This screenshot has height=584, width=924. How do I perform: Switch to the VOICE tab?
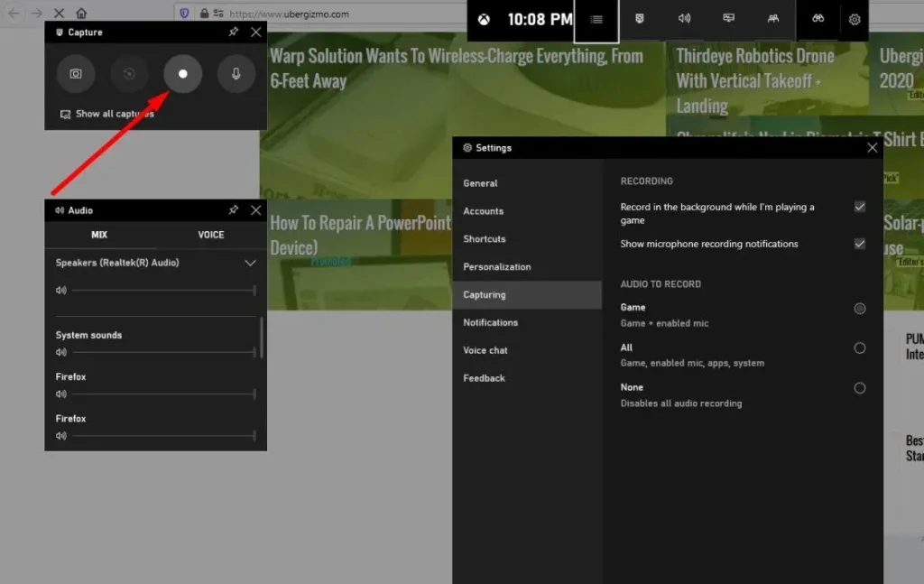211,235
